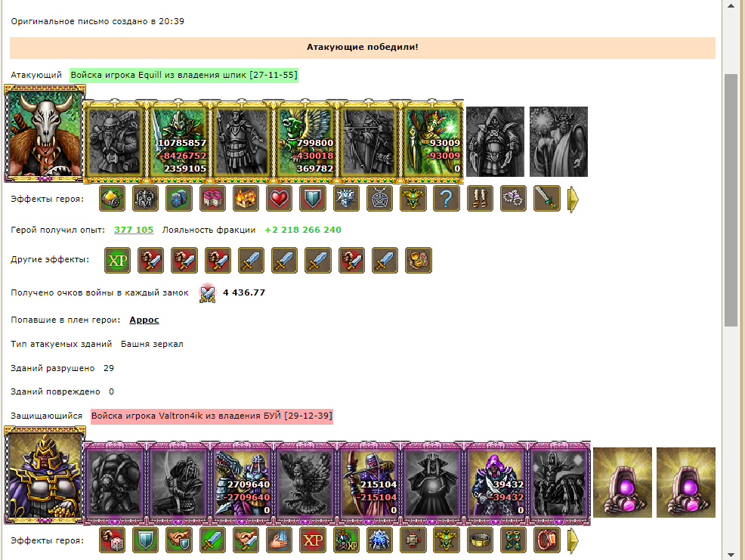Open the captured hero Аррос link
This screenshot has width=745, height=560.
pyautogui.click(x=144, y=320)
